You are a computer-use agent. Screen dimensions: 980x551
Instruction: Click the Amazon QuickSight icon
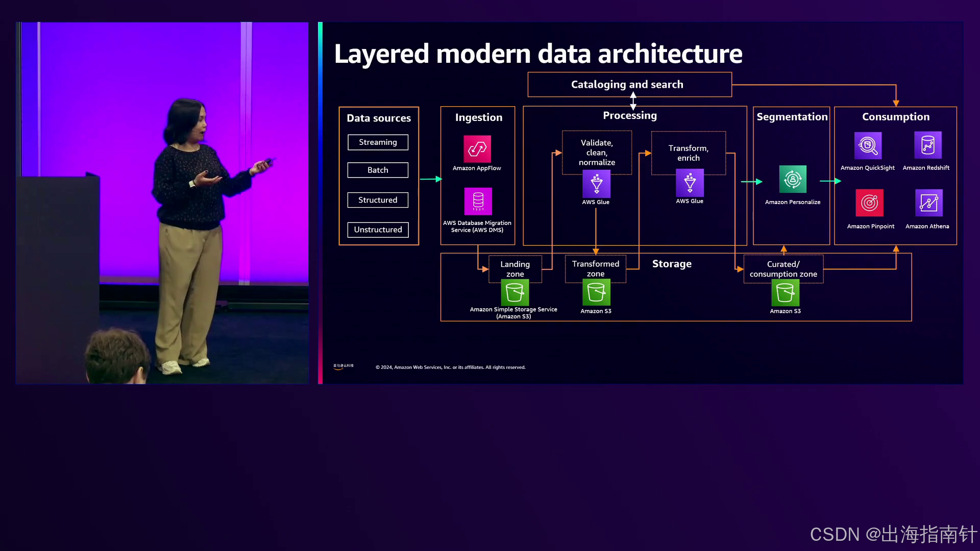[x=868, y=146]
